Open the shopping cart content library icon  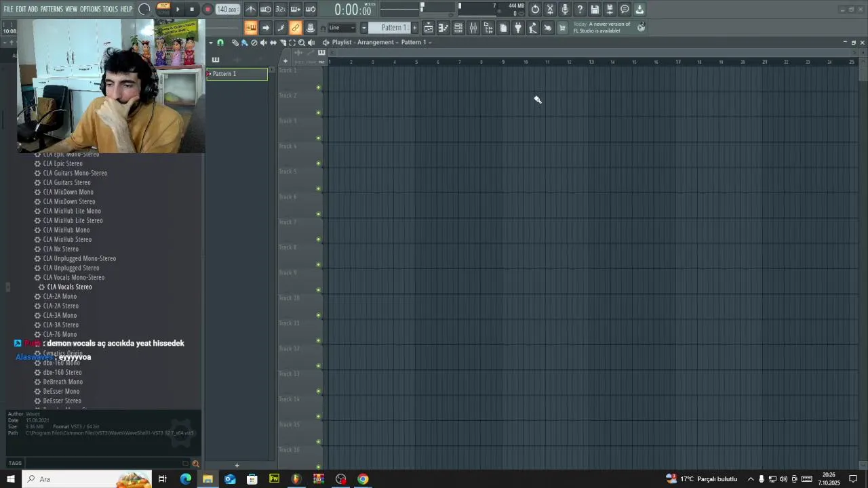pyautogui.click(x=562, y=28)
